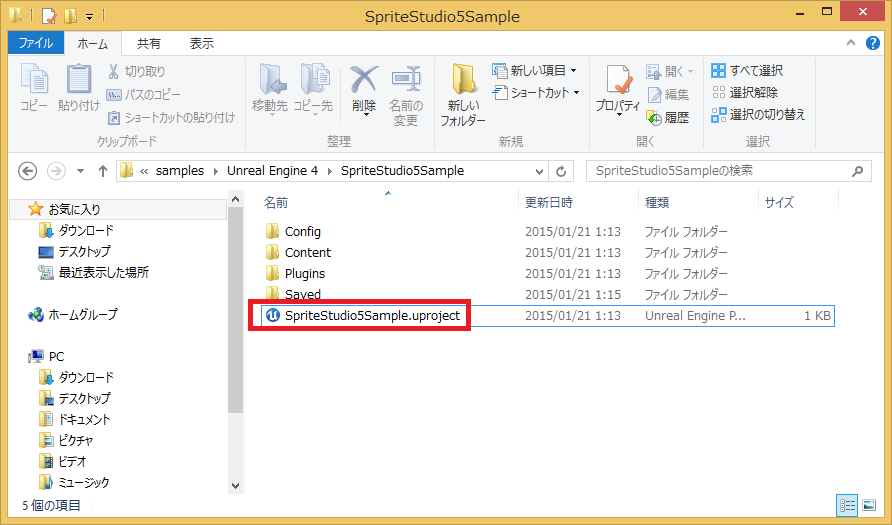
Task: Click Select all (すべて選択)
Action: coord(747,71)
